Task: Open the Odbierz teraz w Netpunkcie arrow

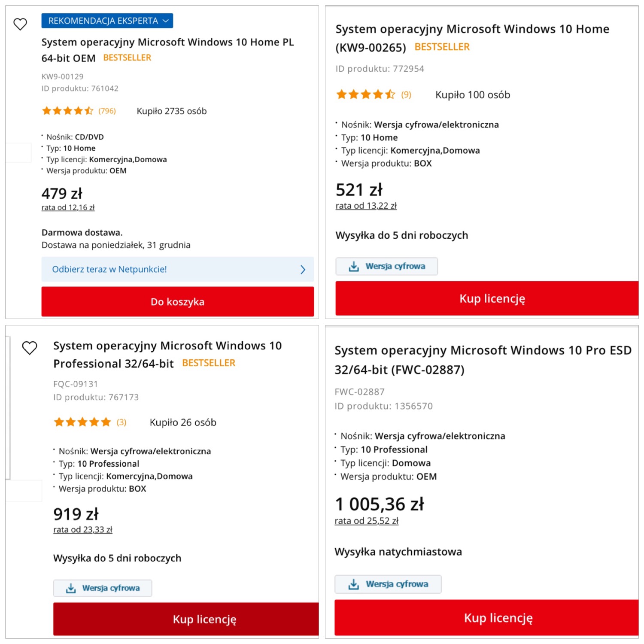Action: [x=303, y=270]
